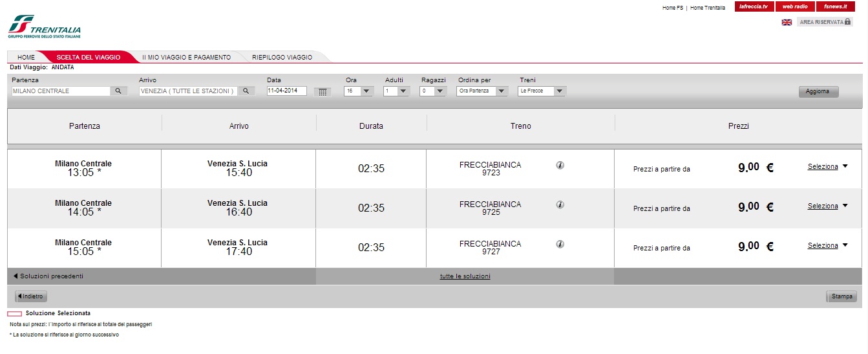The image size is (868, 354).
Task: Open the tutte le soluzioni link
Action: [465, 276]
